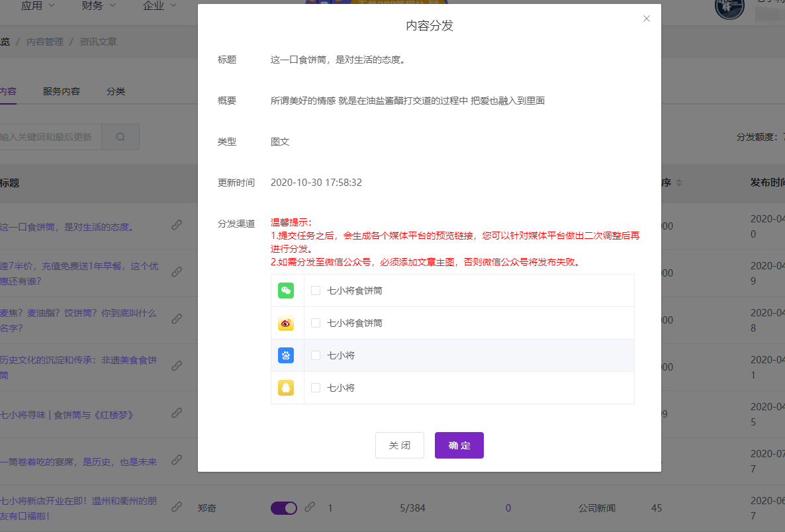Click the 关闭 button in dialog
Viewport: 785px width, 532px height.
pos(400,445)
